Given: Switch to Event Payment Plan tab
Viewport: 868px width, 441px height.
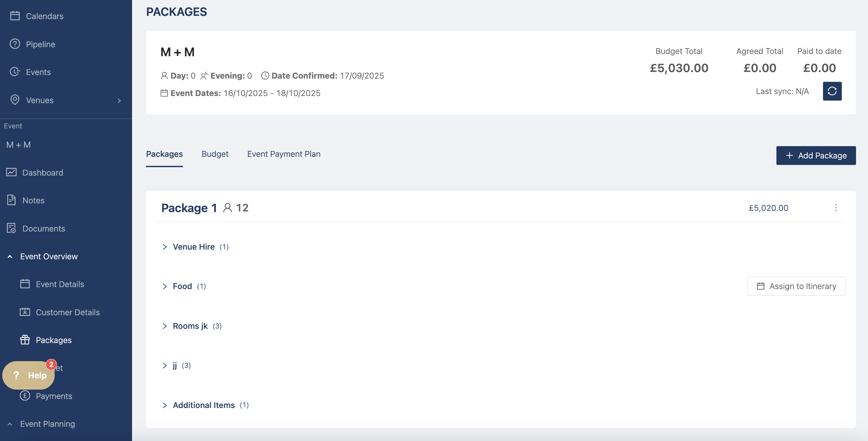Looking at the screenshot, I should pyautogui.click(x=284, y=154).
